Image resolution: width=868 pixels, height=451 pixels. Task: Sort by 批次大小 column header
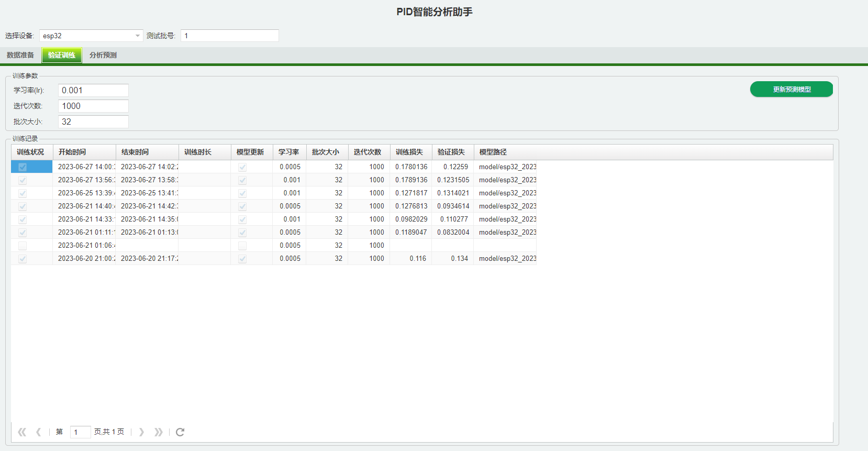327,152
